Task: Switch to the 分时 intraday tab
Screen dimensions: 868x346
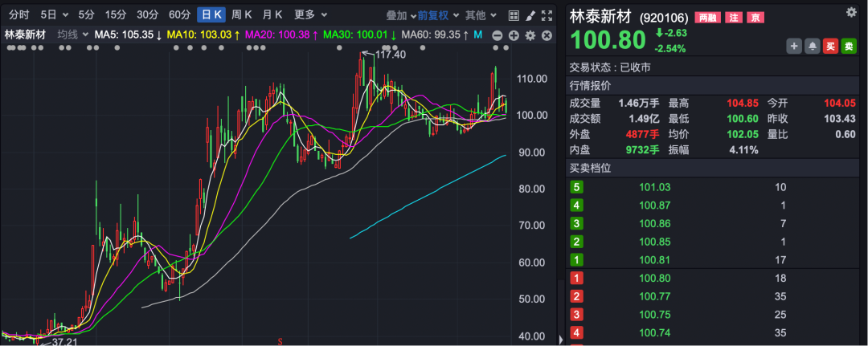Action: pos(18,15)
